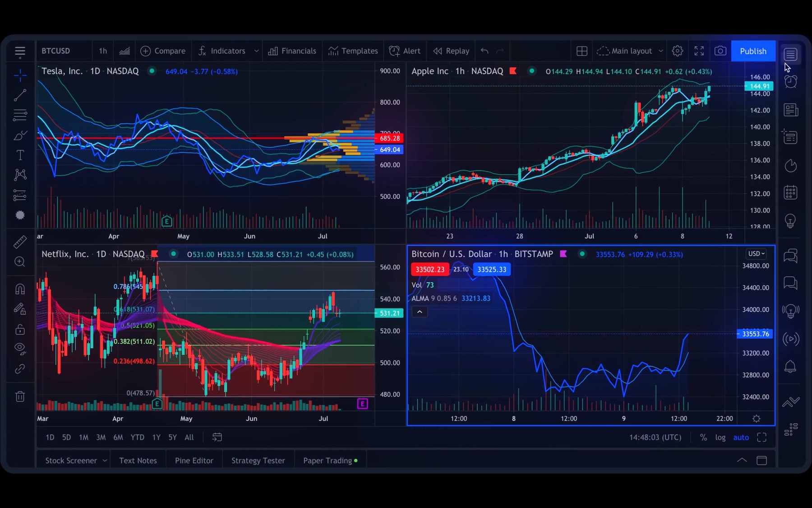Open Compare symbol dialog

click(x=163, y=51)
